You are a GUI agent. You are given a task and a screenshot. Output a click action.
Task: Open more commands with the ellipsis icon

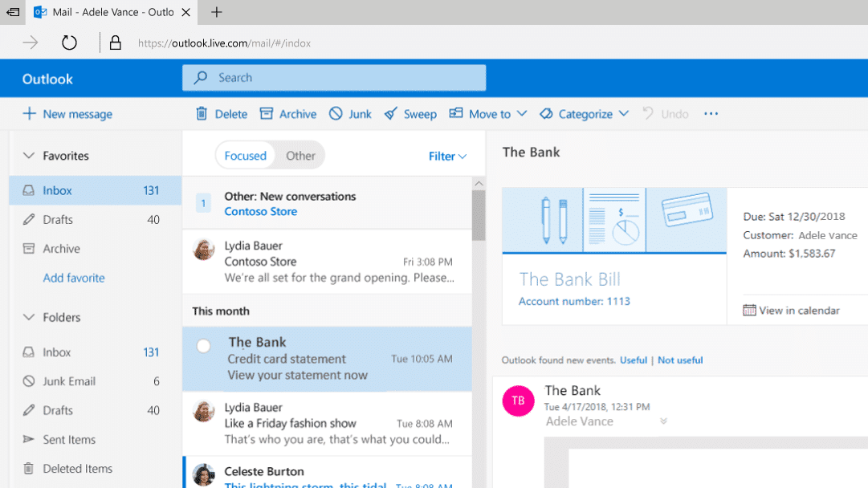pos(711,113)
